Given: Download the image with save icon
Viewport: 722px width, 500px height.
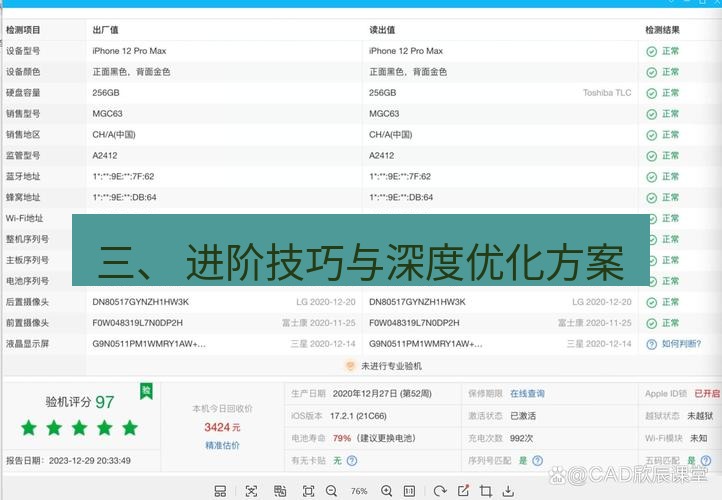Looking at the screenshot, I should point(508,491).
